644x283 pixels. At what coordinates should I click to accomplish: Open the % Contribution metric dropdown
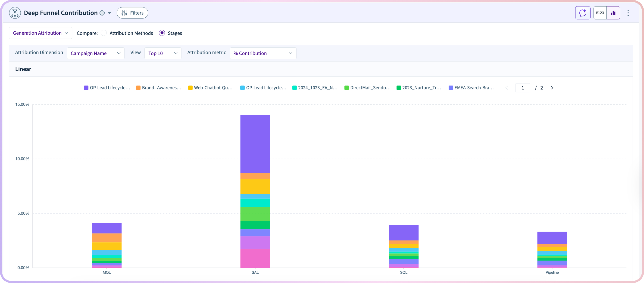263,53
